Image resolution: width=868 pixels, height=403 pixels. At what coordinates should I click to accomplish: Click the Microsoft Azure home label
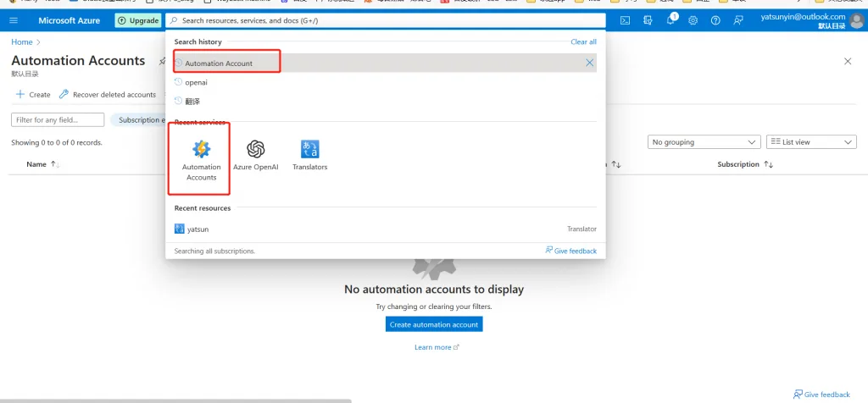[x=70, y=20]
